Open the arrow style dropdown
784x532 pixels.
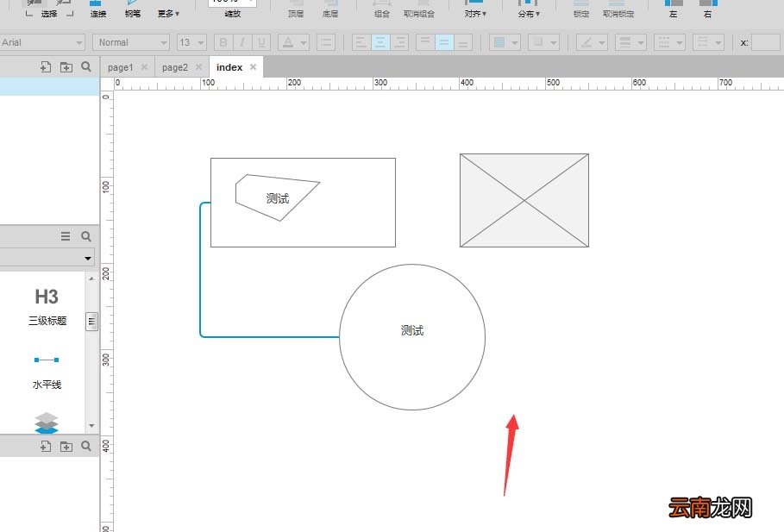[708, 42]
